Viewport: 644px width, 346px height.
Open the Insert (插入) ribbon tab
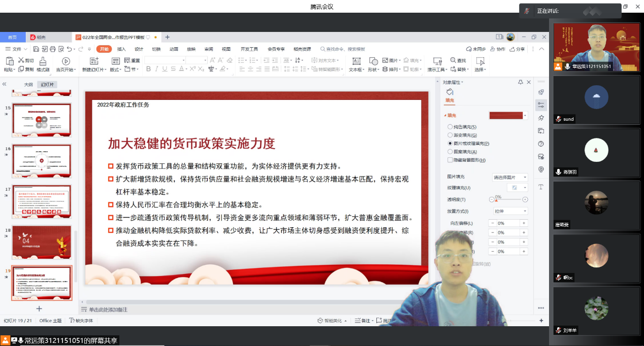121,49
